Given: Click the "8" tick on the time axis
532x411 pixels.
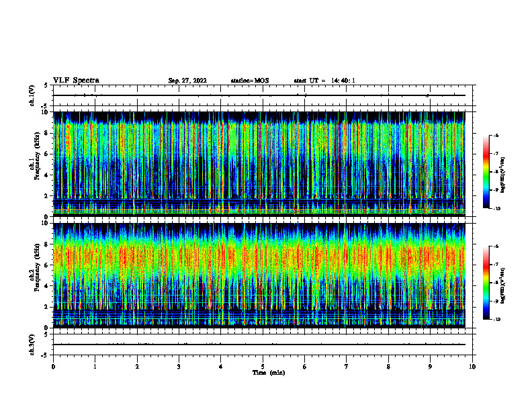Looking at the screenshot, I should coord(388,367).
